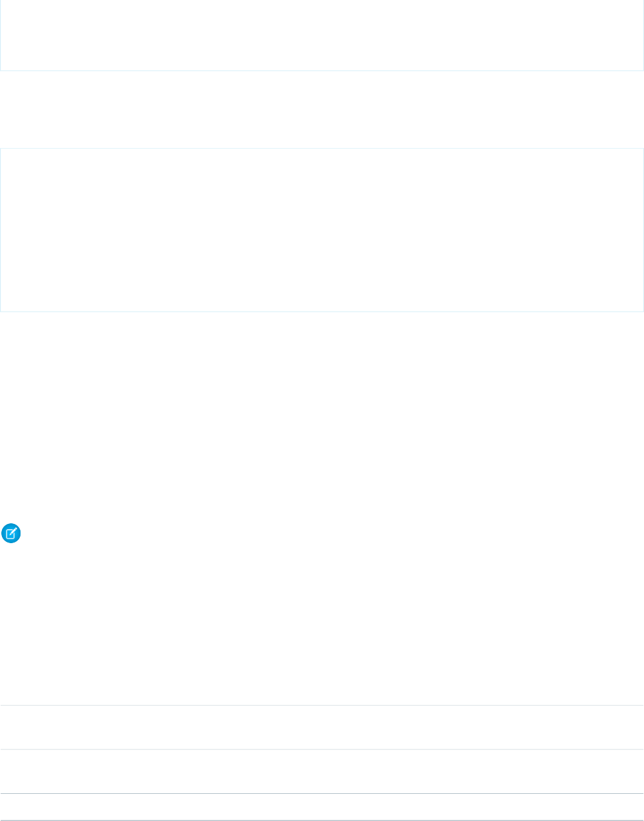This screenshot has width=644, height=821.
Task: Click the bottom border of the large box
Action: [x=321, y=311]
